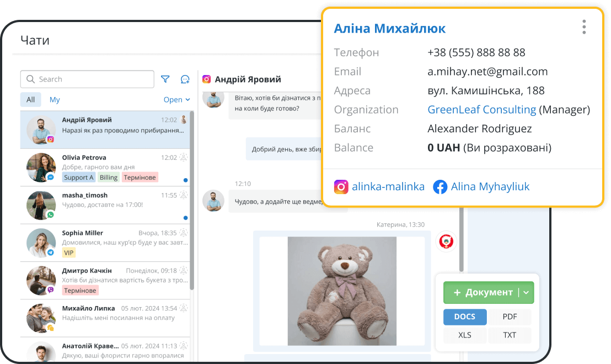611x364 pixels.
Task: Click Добрий день reply message bubble
Action: (x=284, y=149)
